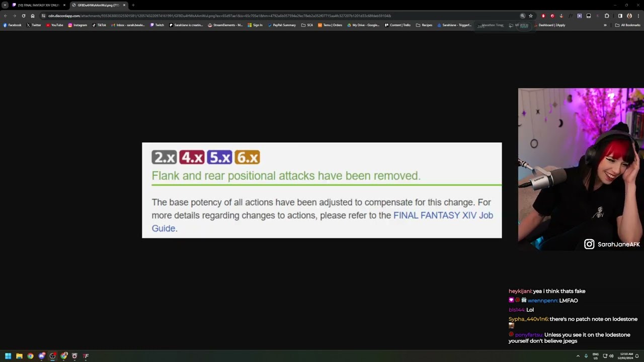The height and width of the screenshot is (362, 644).
Task: Open a new browser tab
Action: pos(133,5)
